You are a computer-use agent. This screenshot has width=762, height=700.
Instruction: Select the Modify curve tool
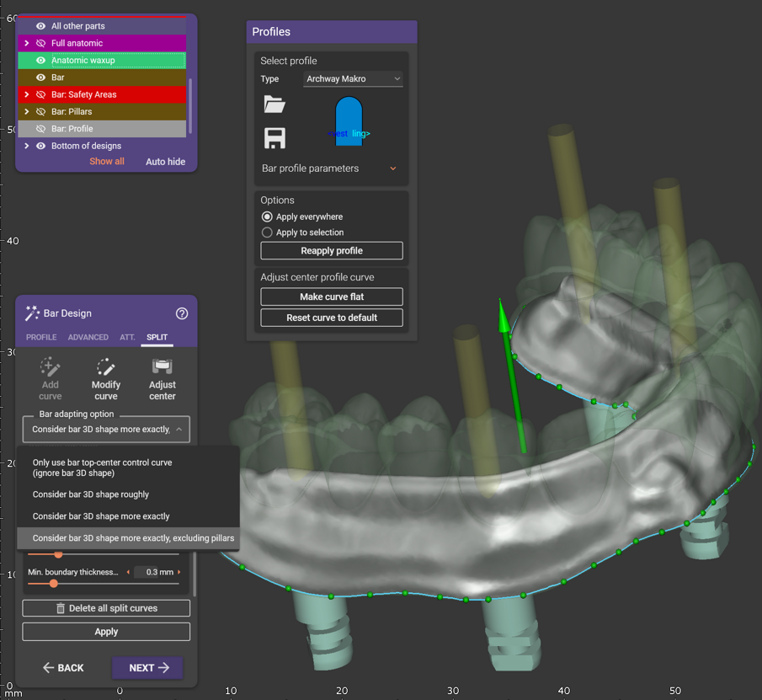[x=105, y=377]
